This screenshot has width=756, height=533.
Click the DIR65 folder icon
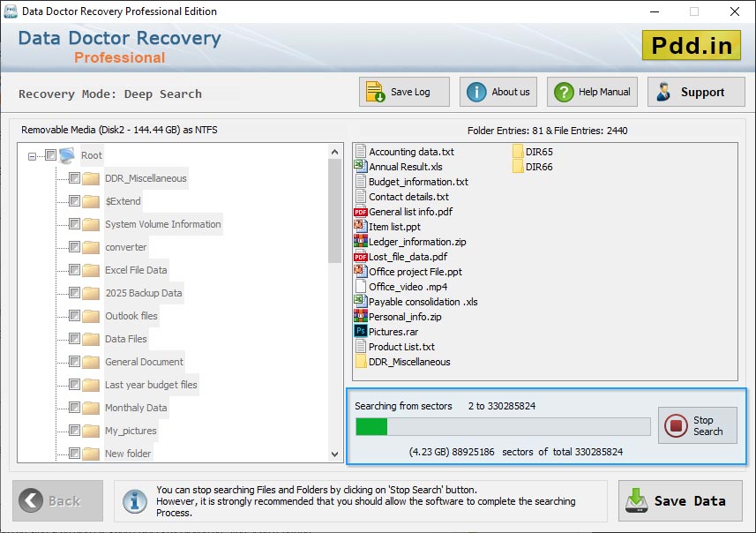pyautogui.click(x=518, y=152)
